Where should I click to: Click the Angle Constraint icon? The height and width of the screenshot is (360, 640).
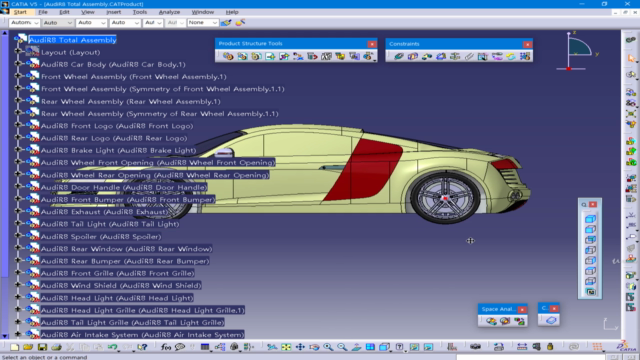click(x=441, y=56)
